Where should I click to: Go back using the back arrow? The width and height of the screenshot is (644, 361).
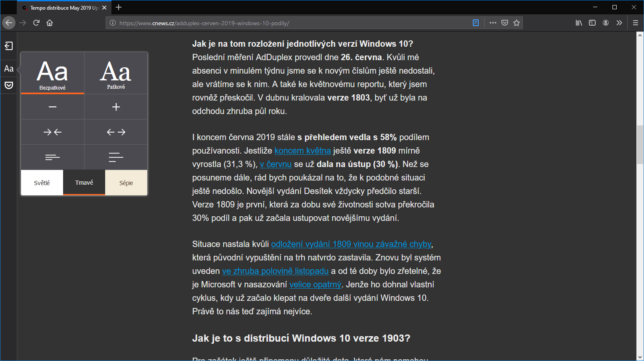pyautogui.click(x=9, y=23)
